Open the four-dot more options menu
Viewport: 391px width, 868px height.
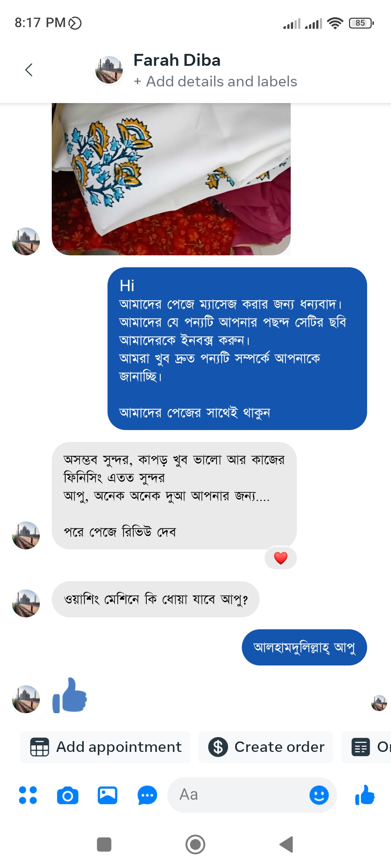click(28, 795)
